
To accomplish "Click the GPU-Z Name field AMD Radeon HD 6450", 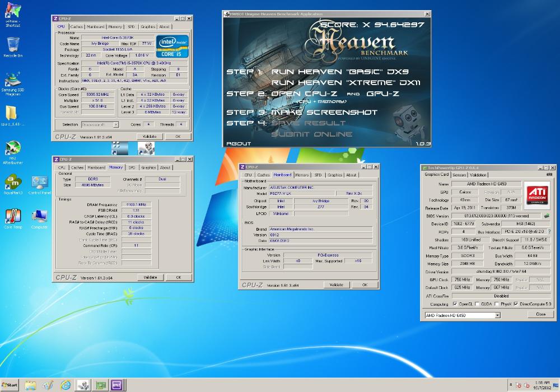I will [487, 184].
